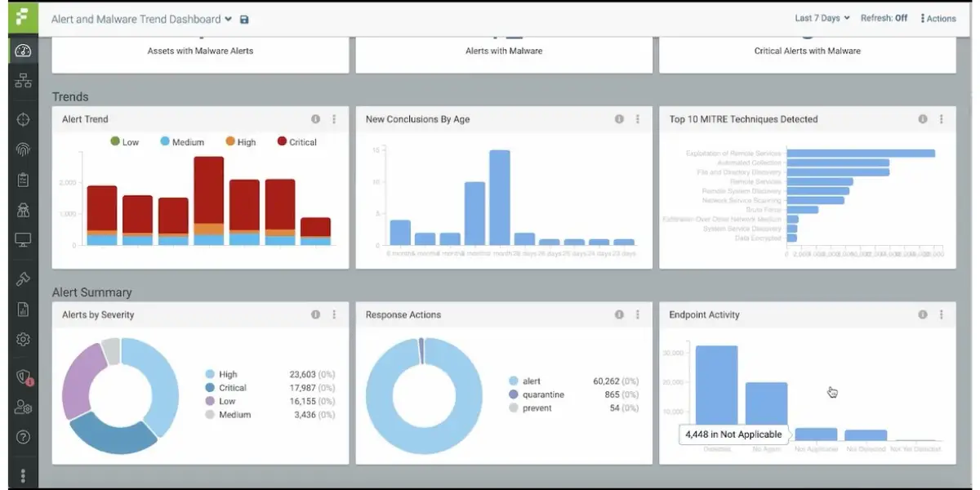Click the tallest bar in Alert Trend chart
The image size is (980, 490).
(209, 201)
